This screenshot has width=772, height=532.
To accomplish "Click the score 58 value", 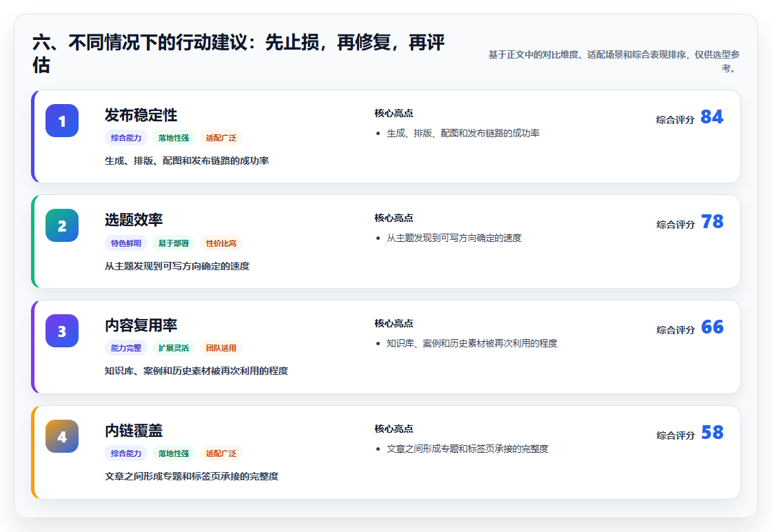I will coord(712,432).
